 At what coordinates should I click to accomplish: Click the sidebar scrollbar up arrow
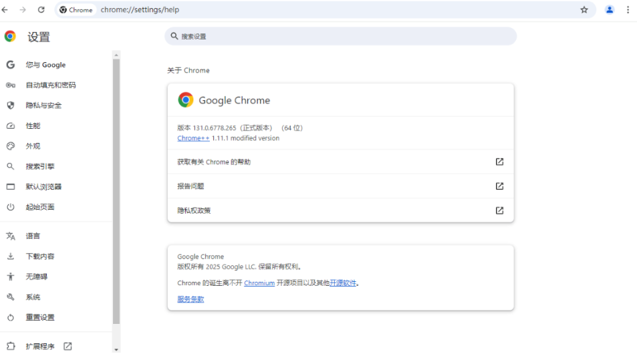(x=116, y=55)
